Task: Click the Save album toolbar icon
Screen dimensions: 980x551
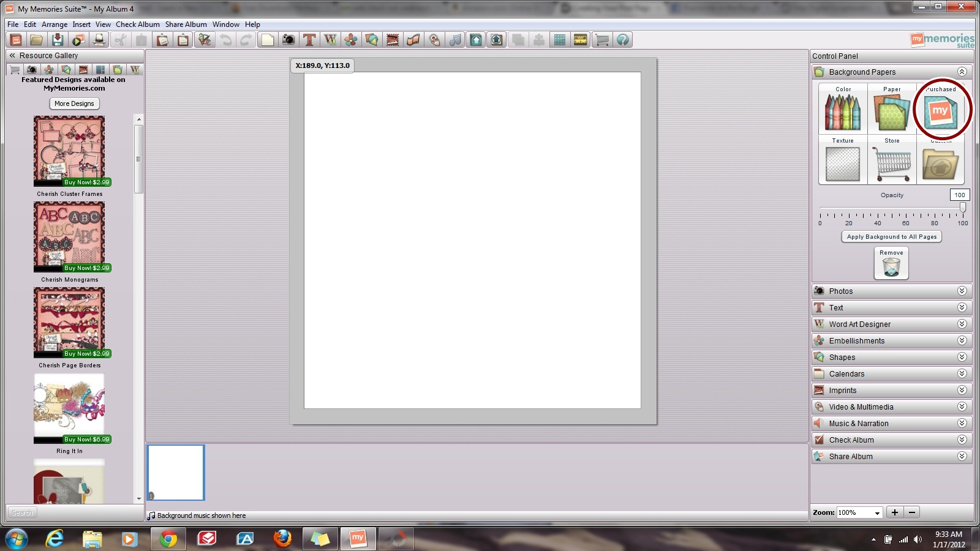Action: 57,40
